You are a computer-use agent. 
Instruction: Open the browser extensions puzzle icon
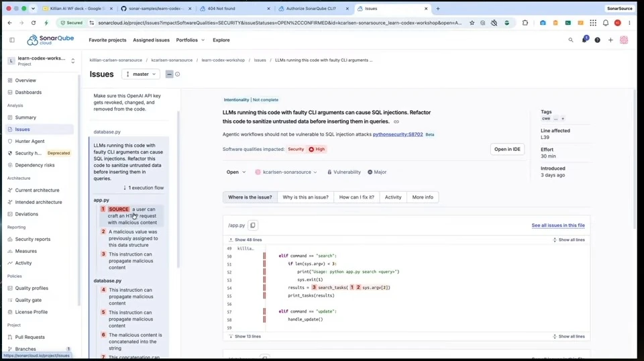(x=525, y=23)
